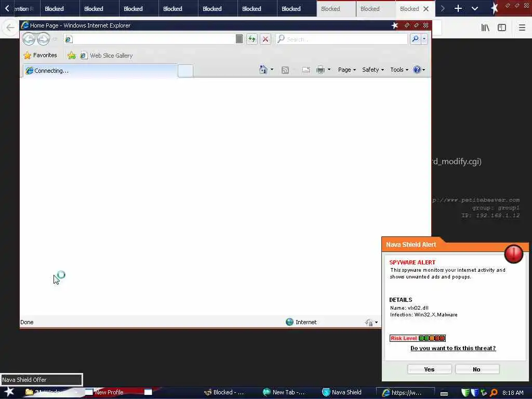Click the 8:18 AM taskbar clock

[513, 393]
